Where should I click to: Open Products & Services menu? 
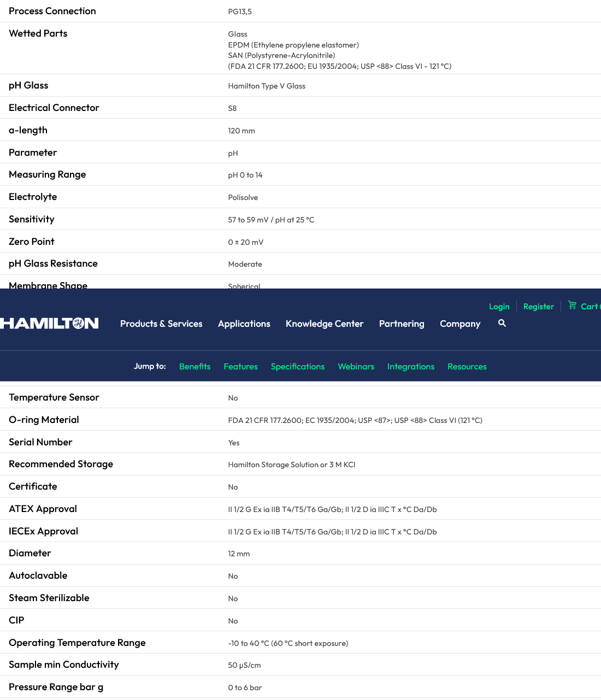(x=161, y=323)
